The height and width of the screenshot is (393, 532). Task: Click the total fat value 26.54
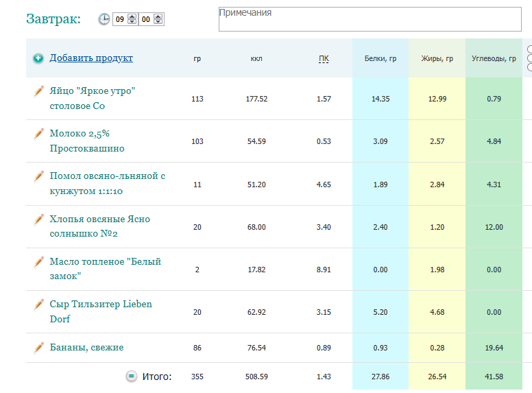[x=437, y=377]
